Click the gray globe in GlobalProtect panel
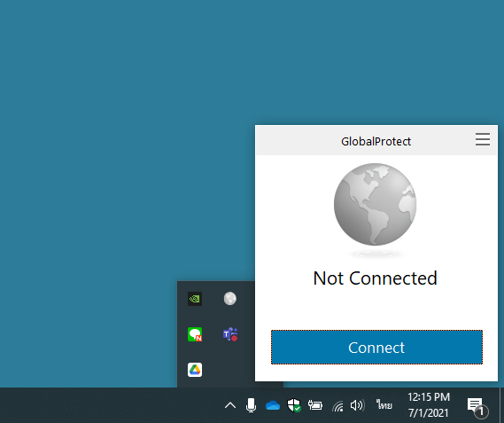This screenshot has width=504, height=423. pos(375,205)
